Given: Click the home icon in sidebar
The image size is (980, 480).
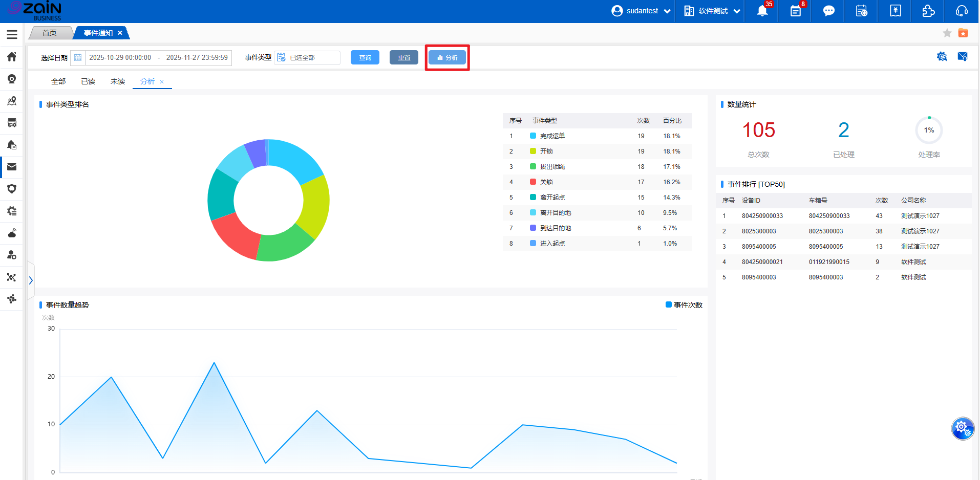Looking at the screenshot, I should [x=12, y=57].
